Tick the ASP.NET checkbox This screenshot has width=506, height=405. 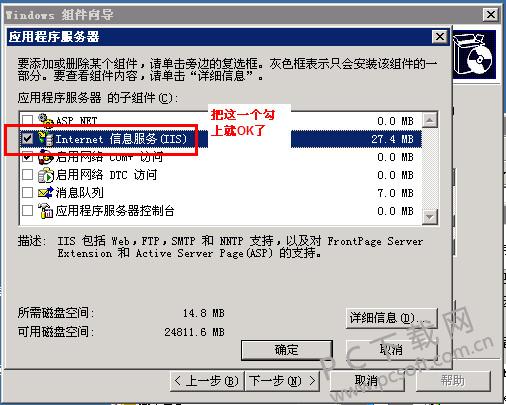27,120
